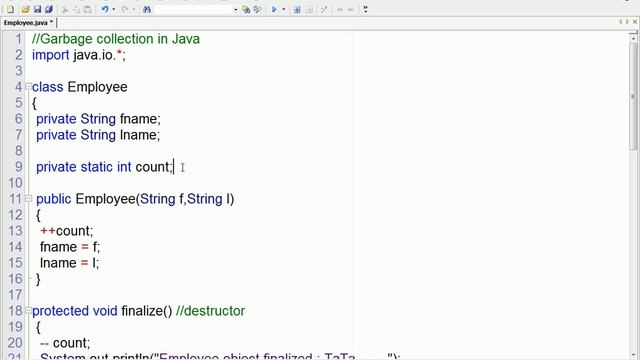640x360 pixels.
Task: Click the Find binoculars icon
Action: (147, 9)
